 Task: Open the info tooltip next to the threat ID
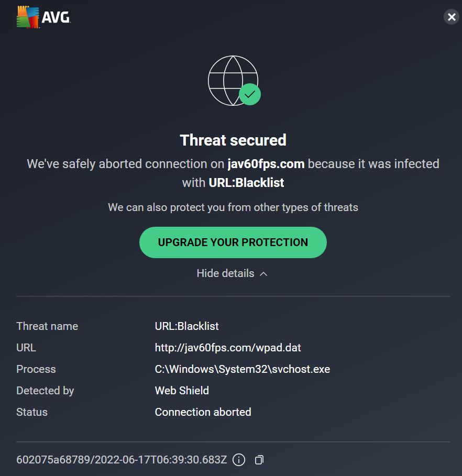[x=239, y=460]
